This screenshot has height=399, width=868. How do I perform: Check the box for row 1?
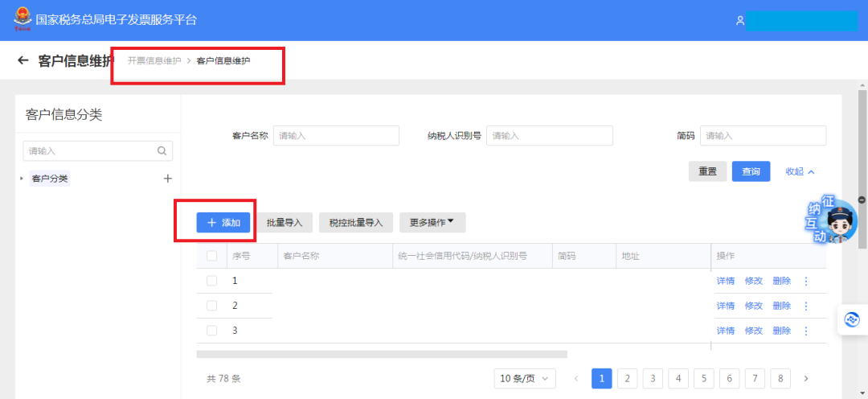[x=211, y=281]
